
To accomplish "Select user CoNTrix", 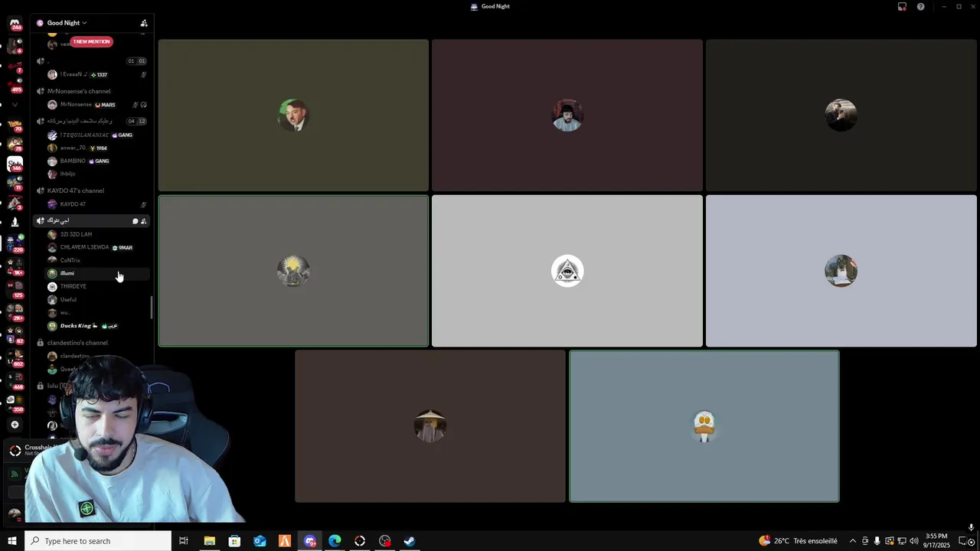I will pyautogui.click(x=96, y=260).
